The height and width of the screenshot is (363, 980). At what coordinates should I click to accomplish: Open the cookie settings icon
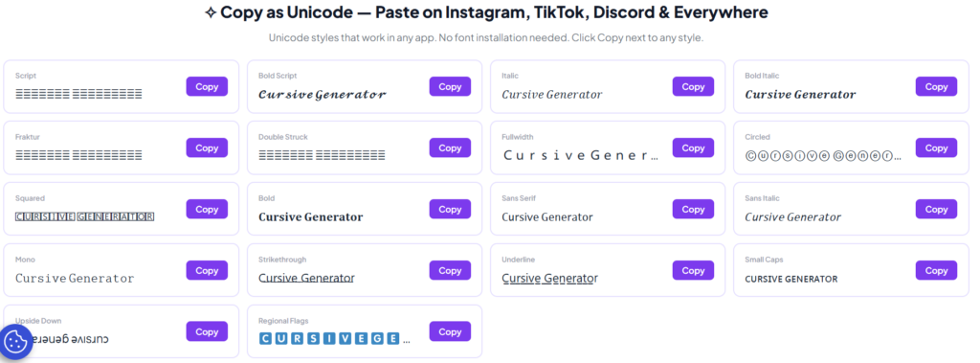(15, 342)
